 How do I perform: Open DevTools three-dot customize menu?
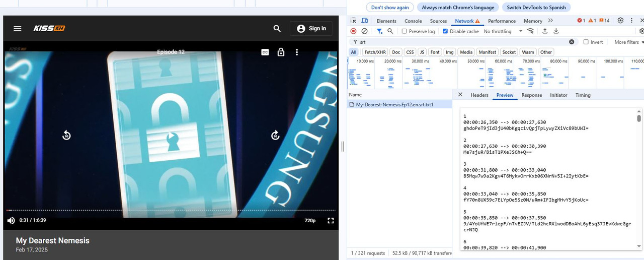[x=632, y=21]
